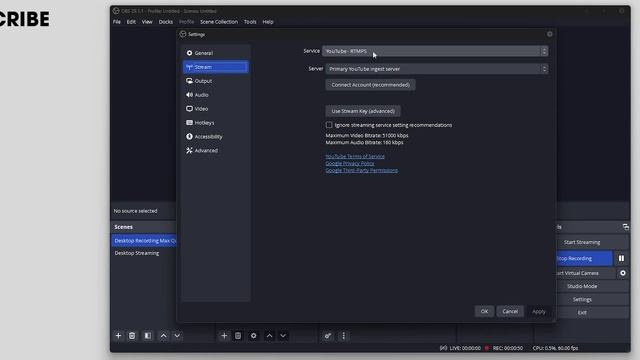Move source up with arrow icon
The height and width of the screenshot is (360, 640).
pyautogui.click(x=269, y=336)
